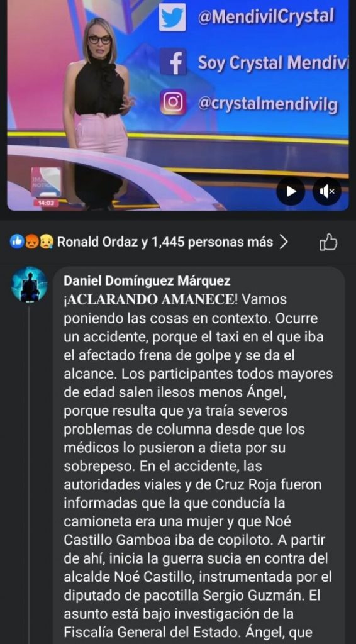356x644 pixels.
Task: Click the Instagram logo in video
Action: (173, 102)
